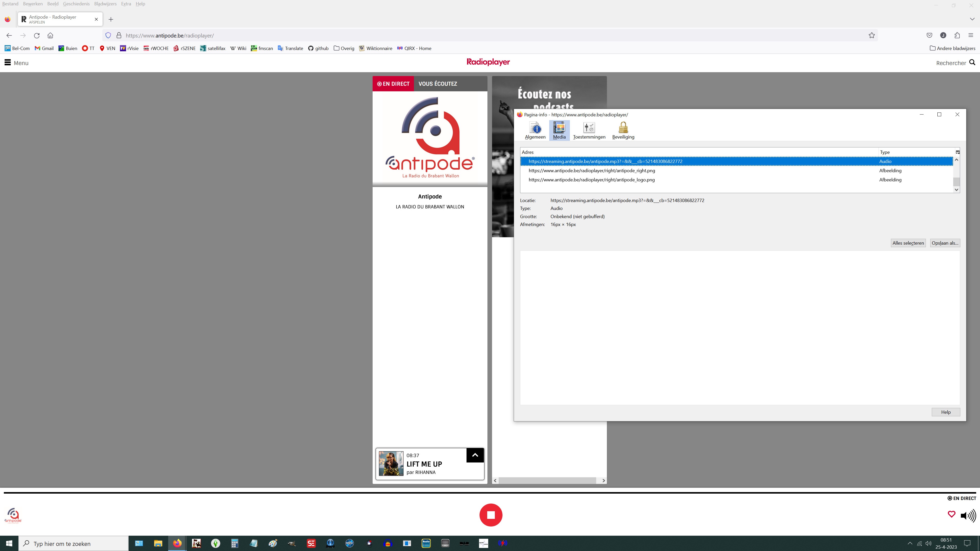
Task: Open a new browser tab
Action: [x=111, y=19]
